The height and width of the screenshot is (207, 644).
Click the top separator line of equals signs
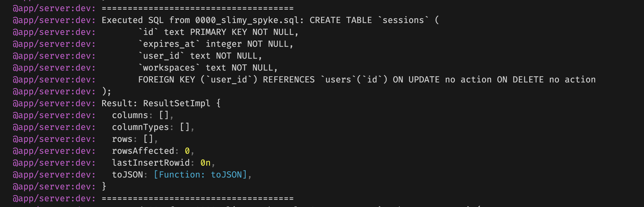point(198,8)
